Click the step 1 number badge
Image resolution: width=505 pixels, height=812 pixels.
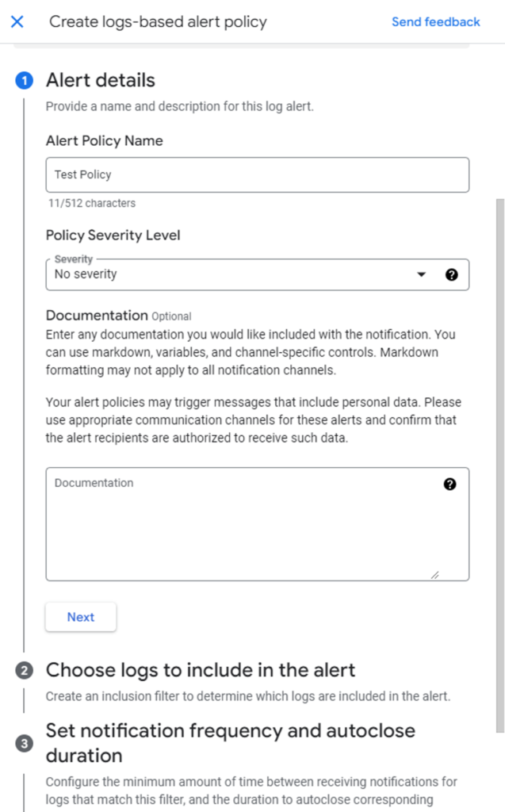[x=25, y=81]
